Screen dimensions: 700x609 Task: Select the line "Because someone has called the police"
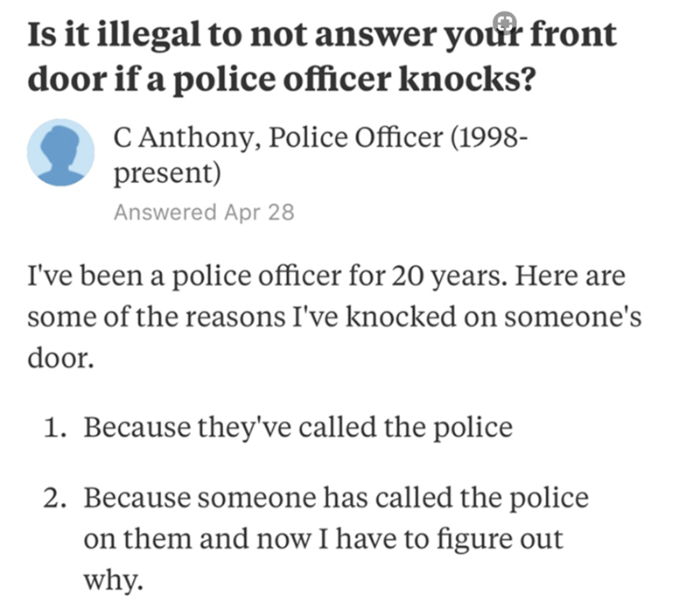click(x=336, y=498)
